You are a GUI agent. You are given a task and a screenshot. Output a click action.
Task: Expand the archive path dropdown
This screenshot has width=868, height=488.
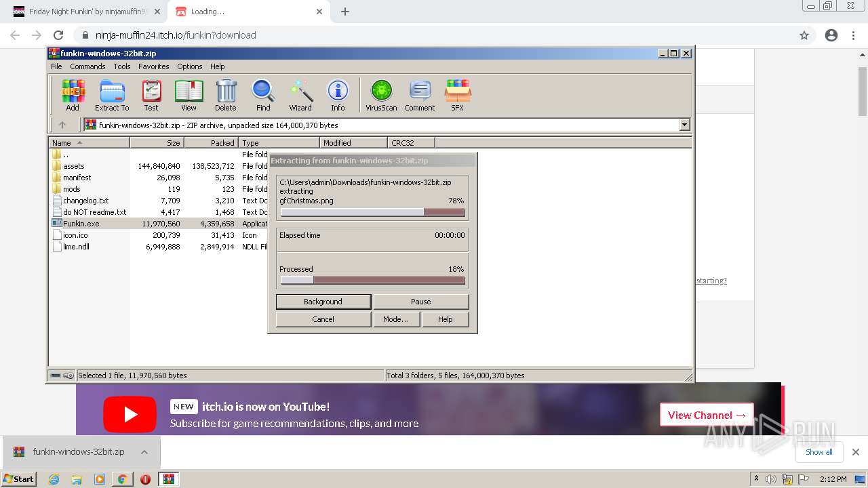pos(684,125)
